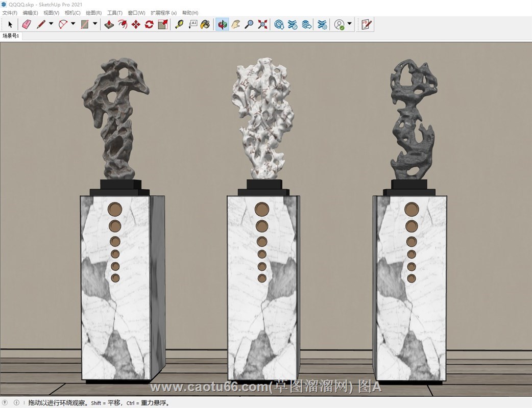
Task: Click the Zoom Extents tool
Action: coord(262,24)
